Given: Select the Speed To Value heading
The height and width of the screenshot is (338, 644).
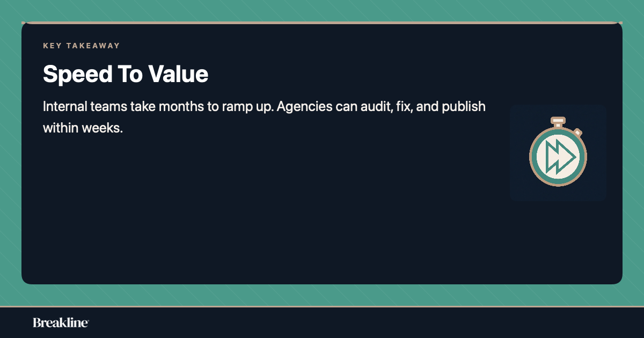Looking at the screenshot, I should [x=126, y=74].
